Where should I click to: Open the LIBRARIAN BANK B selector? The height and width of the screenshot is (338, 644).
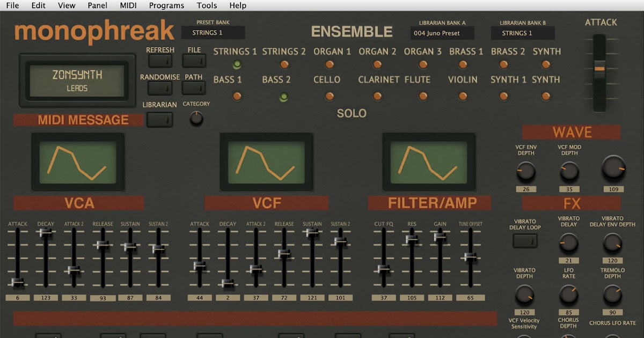522,33
